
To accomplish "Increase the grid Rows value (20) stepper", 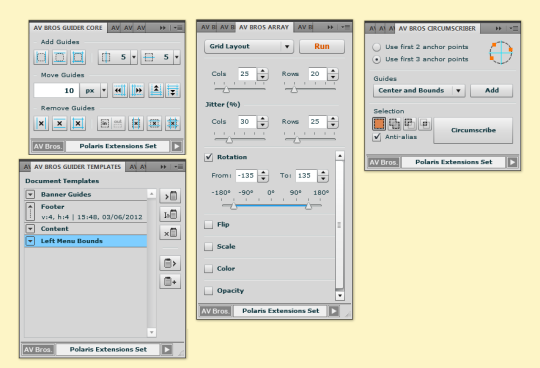I will point(333,71).
